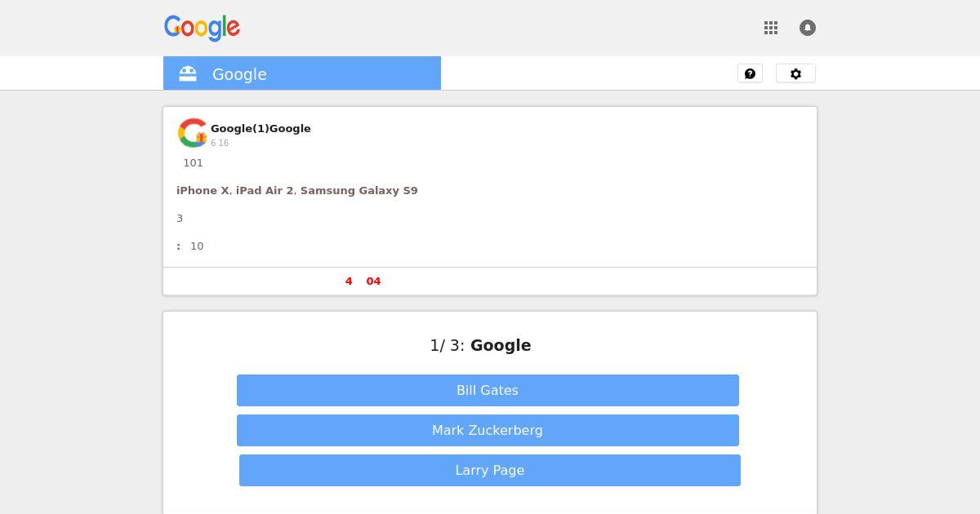Click the red 04 countdown value
The height and width of the screenshot is (514, 980).
pyautogui.click(x=373, y=281)
